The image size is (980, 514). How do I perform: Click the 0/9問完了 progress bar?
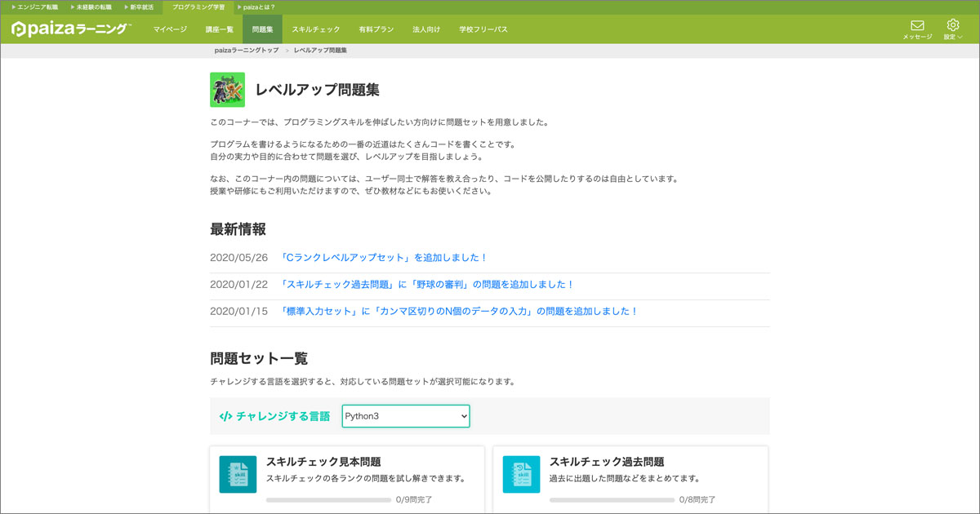(328, 499)
